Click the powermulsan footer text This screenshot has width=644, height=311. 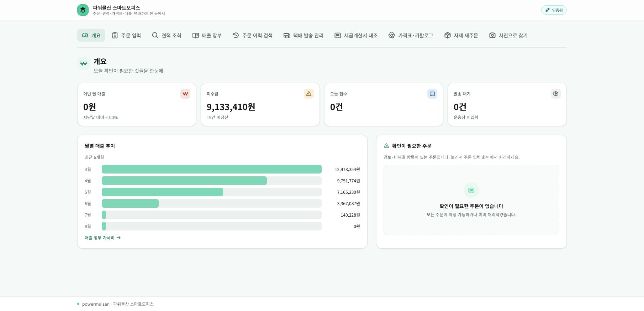pos(118,304)
